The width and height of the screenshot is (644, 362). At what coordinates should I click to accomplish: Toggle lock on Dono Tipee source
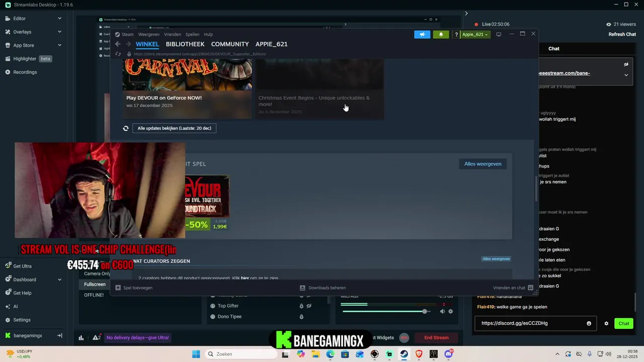tap(301, 317)
